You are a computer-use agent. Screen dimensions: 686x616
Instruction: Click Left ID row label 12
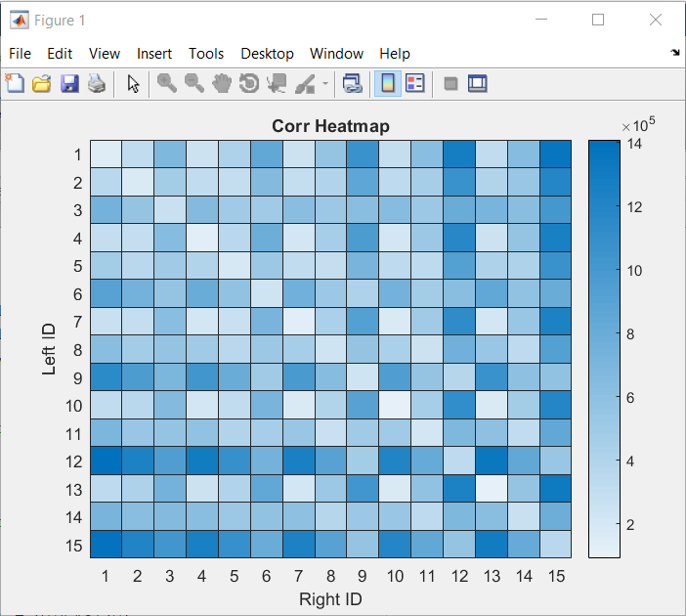pos(74,462)
